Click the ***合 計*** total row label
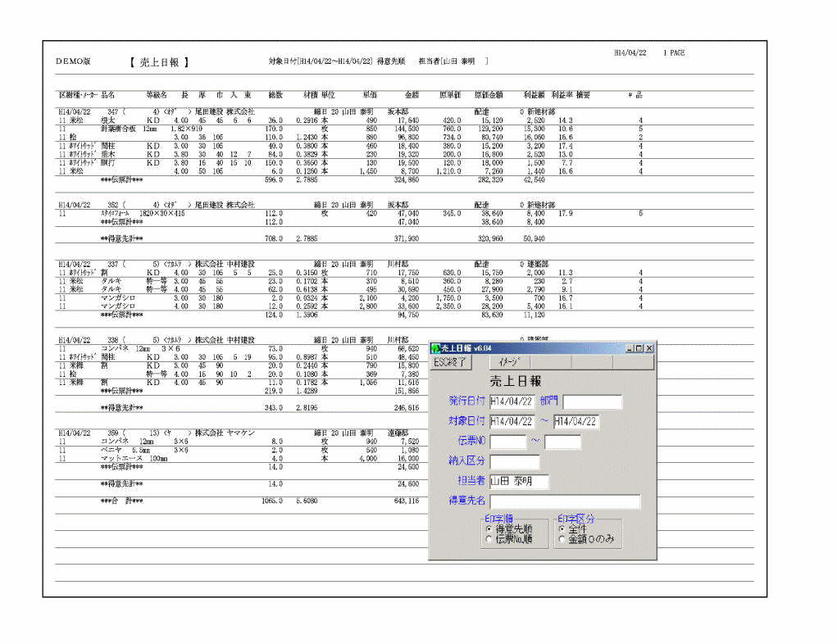Image resolution: width=837 pixels, height=644 pixels. coord(121,501)
